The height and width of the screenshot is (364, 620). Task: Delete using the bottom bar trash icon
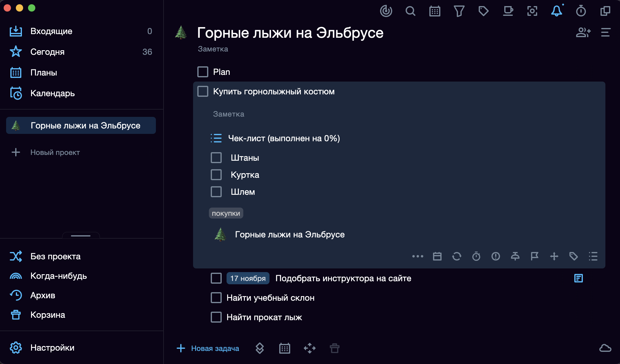click(335, 348)
